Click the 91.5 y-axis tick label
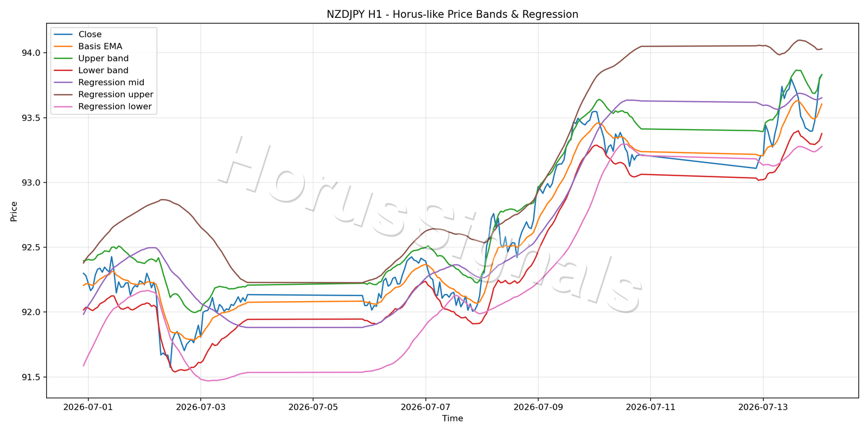 point(31,377)
